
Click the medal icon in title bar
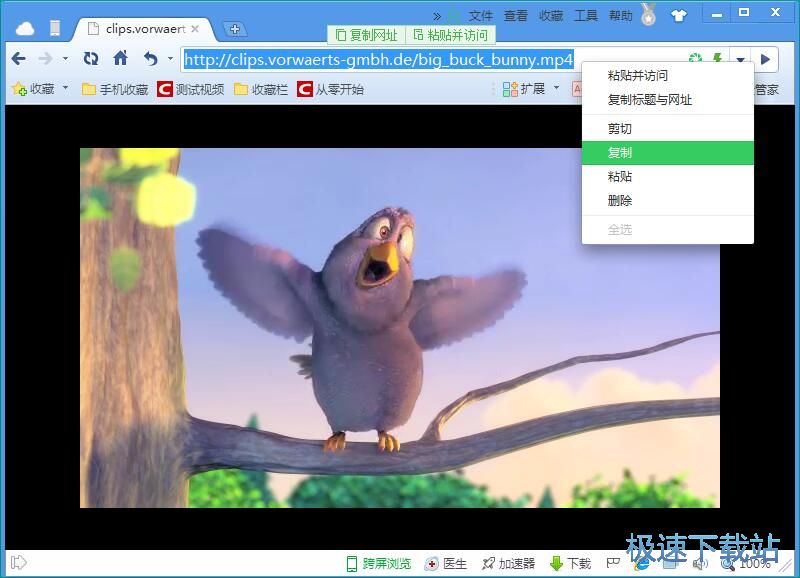tap(648, 14)
